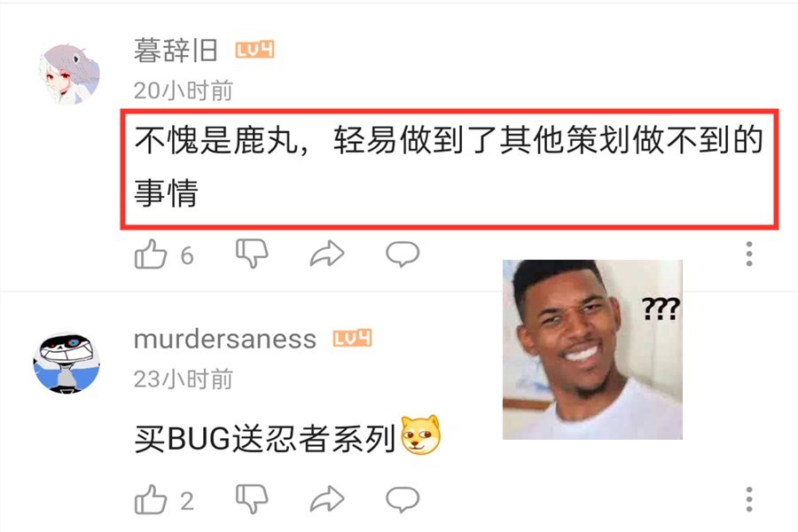The height and width of the screenshot is (532, 798).
Task: Select the doge emoji in the comment
Action: (420, 435)
